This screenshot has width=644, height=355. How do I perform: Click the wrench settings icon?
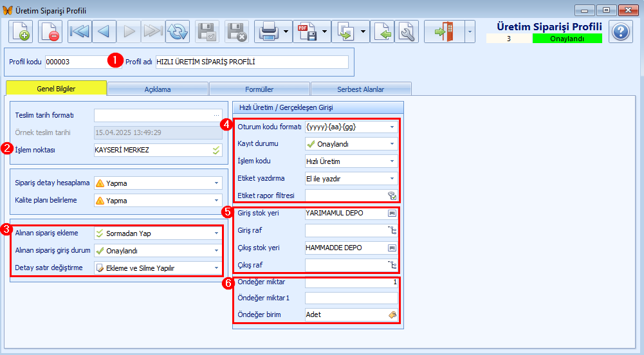(x=407, y=32)
